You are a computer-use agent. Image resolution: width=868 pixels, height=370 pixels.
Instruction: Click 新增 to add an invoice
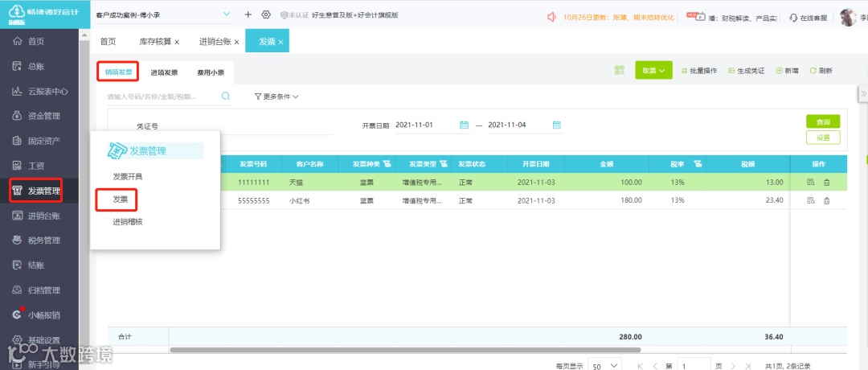787,71
